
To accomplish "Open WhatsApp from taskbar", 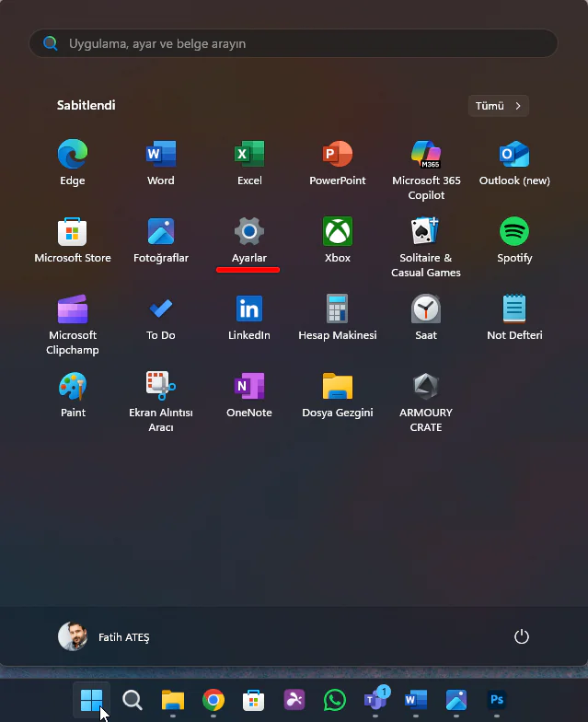I will click(x=335, y=700).
